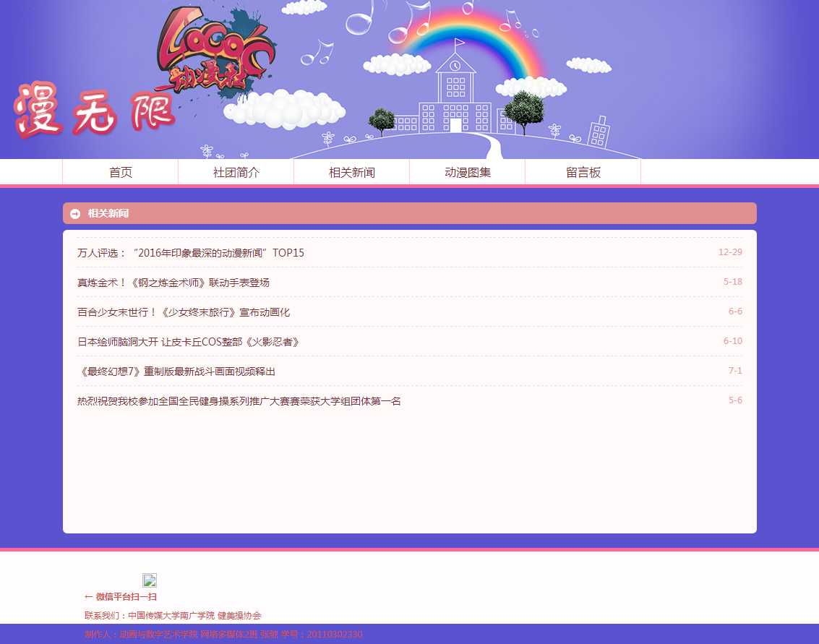The image size is (819, 644).
Task: Click the 联系我们 contact line in the footer
Action: [173, 616]
